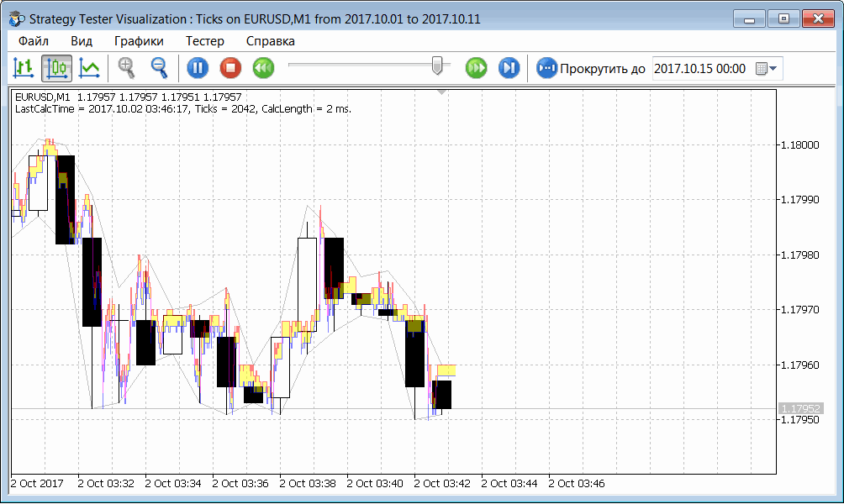The height and width of the screenshot is (504, 844).
Task: Open the calendar dropdown for the date
Action: 767,69
